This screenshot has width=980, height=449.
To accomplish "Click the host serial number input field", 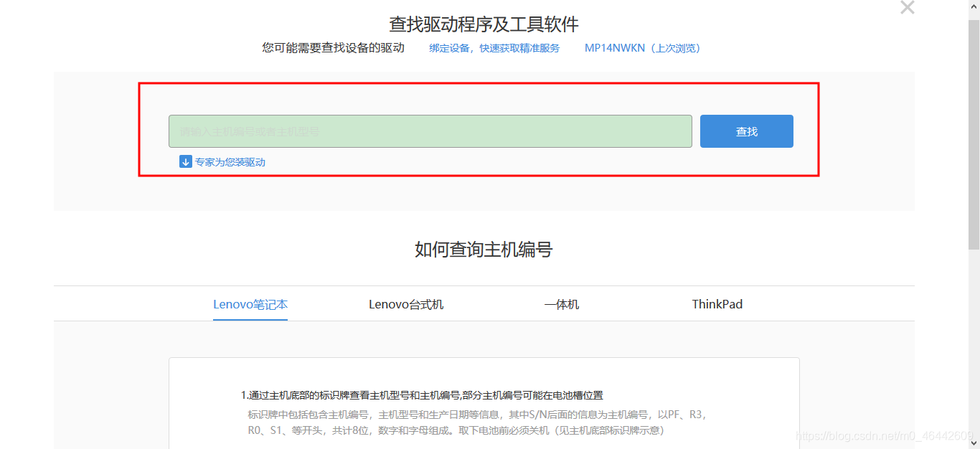I will pyautogui.click(x=430, y=131).
